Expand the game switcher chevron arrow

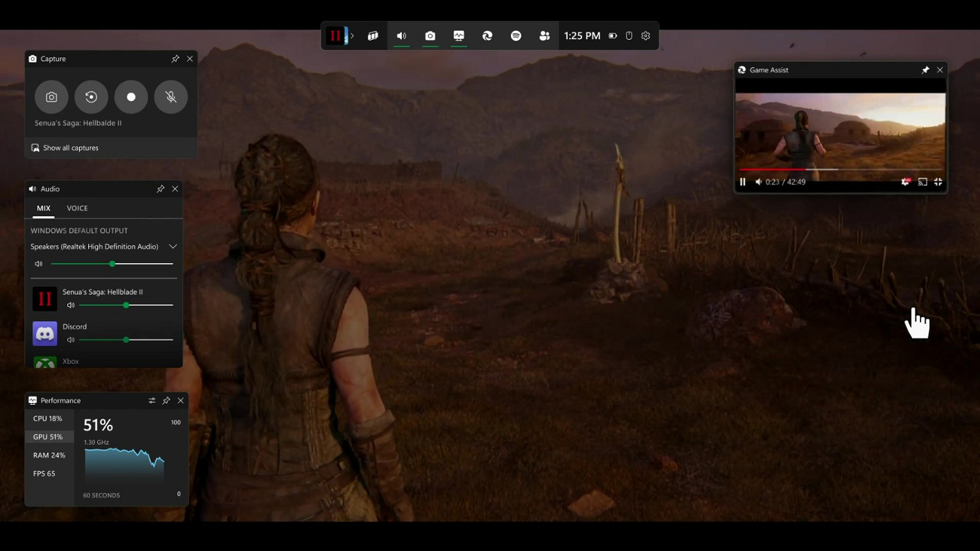(x=352, y=36)
